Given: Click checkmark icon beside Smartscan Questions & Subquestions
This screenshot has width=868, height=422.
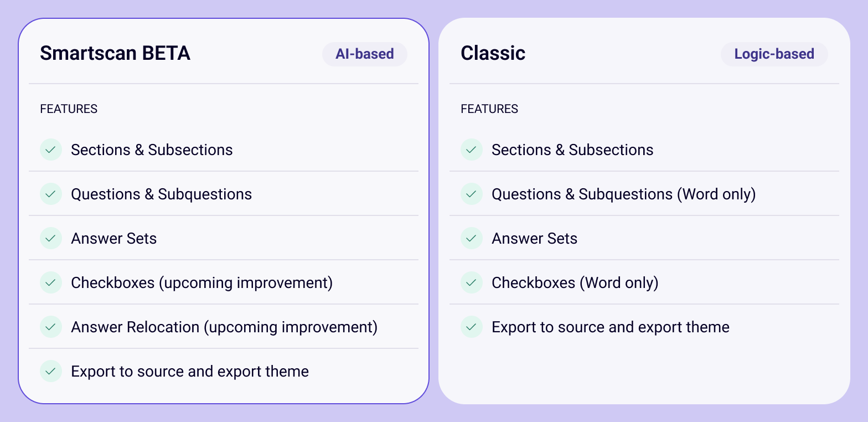Looking at the screenshot, I should [51, 194].
